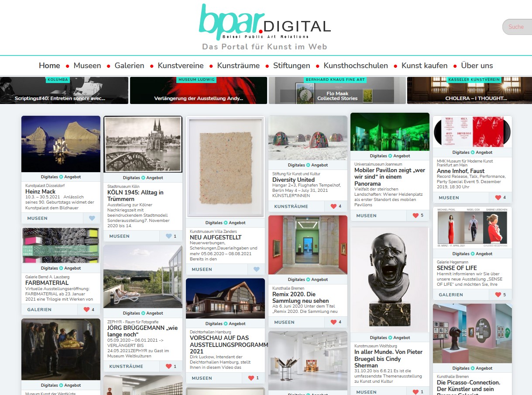Go to Kunsthochschulen in navigation
The image size is (532, 395).
[x=356, y=66]
